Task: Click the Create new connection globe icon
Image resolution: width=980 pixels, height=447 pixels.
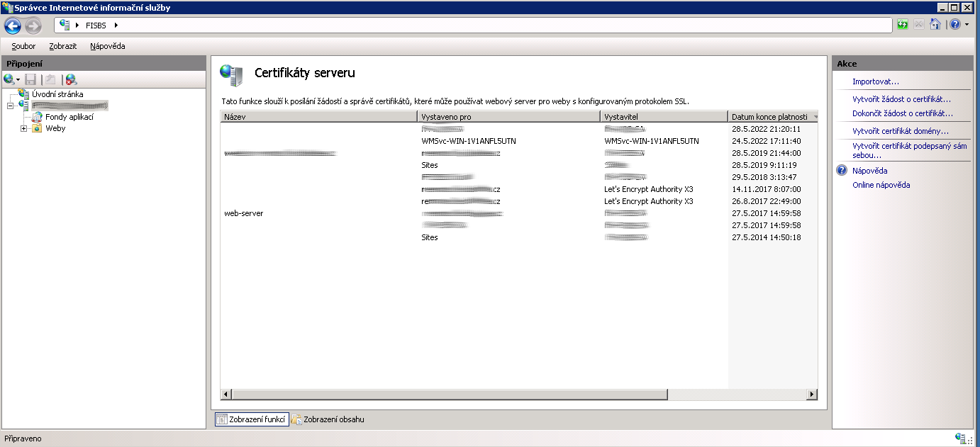Action: click(x=9, y=79)
